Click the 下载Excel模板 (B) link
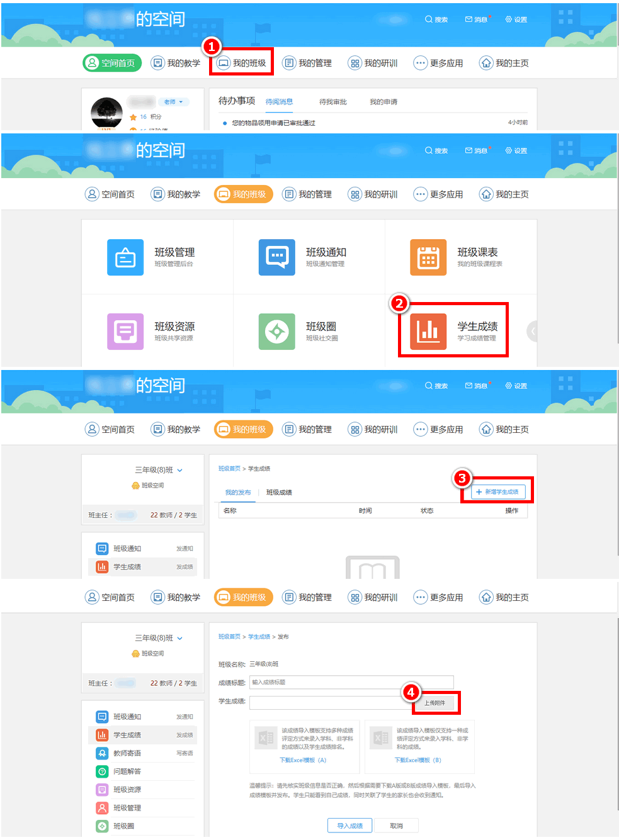Image resolution: width=619 pixels, height=840 pixels. click(417, 760)
